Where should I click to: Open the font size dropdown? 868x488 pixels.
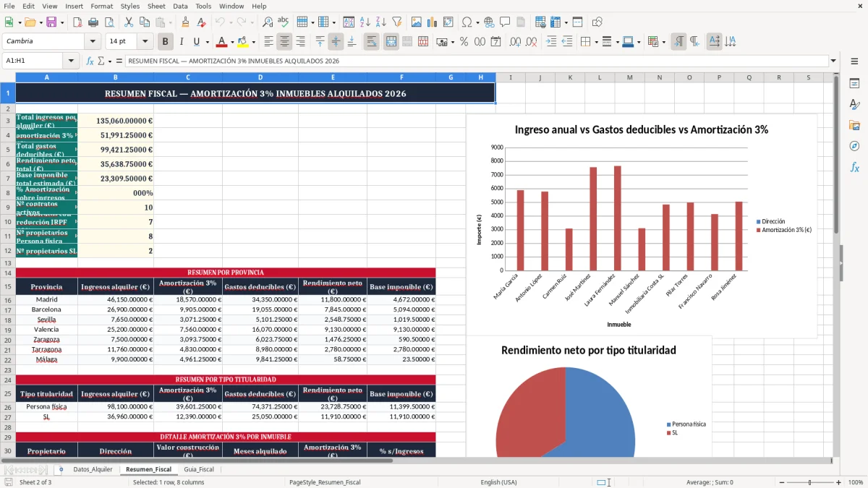[x=145, y=42]
